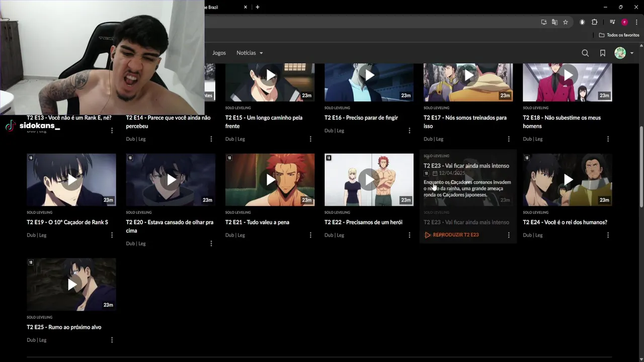Image resolution: width=644 pixels, height=362 pixels.
Task: Open title Você é o rei dos humanos?
Action: click(x=565, y=222)
